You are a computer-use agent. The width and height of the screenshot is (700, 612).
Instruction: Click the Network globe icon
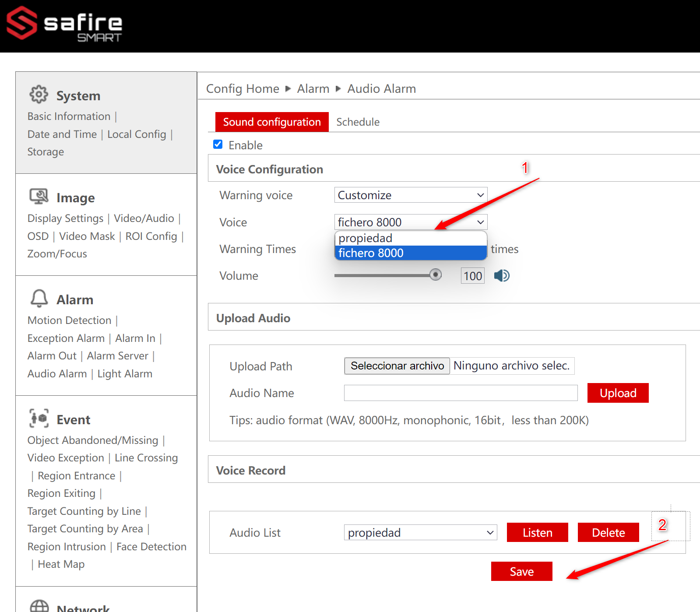click(39, 606)
